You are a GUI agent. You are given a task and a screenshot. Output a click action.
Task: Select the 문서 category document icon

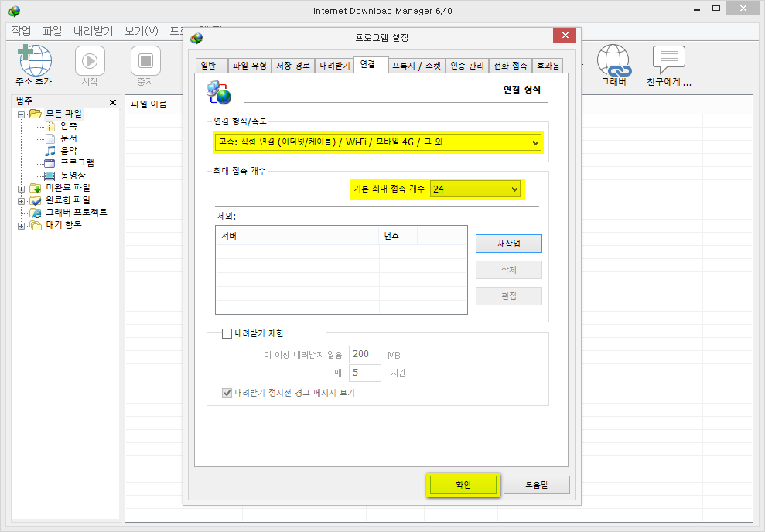pyautogui.click(x=50, y=138)
